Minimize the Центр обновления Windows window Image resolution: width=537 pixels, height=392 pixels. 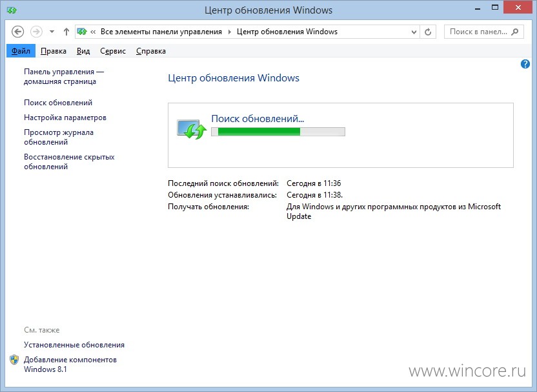(x=478, y=9)
